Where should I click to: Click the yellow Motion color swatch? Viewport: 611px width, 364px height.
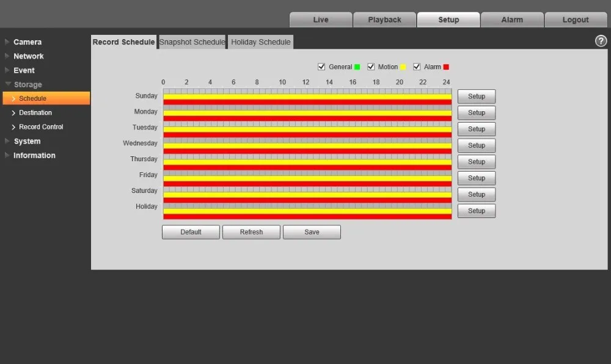(x=403, y=67)
